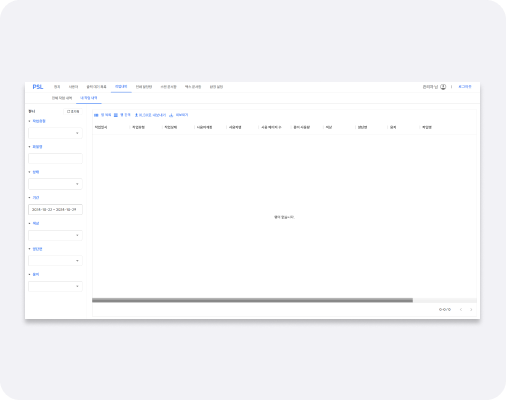This screenshot has height=400, width=506.
Task: Open the dropdown directly below the date range field
Action: point(55,235)
